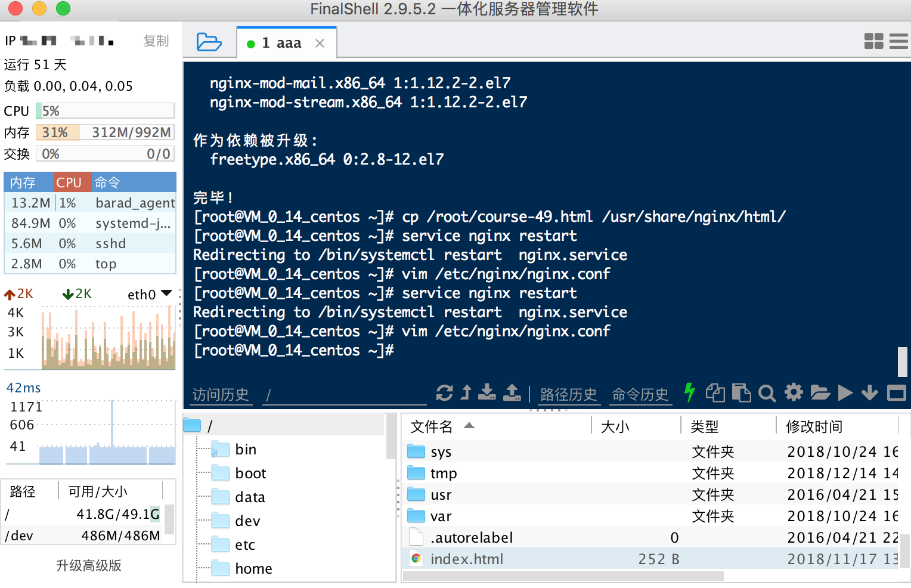The image size is (911, 588).
Task: Close the aaa connection tab
Action: (x=320, y=43)
